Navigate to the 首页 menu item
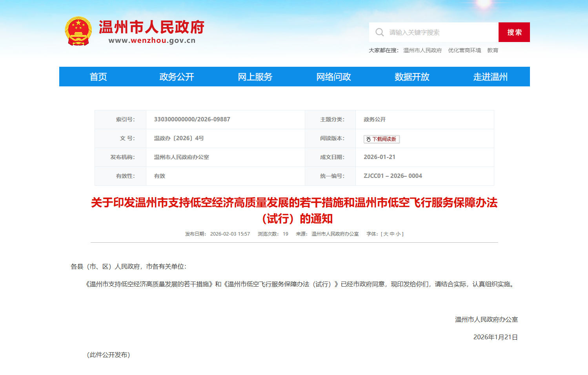Viewport: 588px width, 375px height. [98, 77]
